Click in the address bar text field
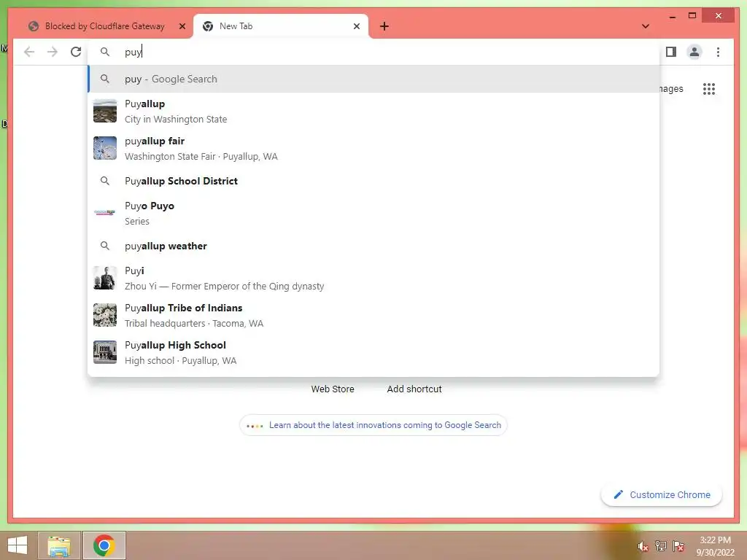The image size is (747, 560). click(x=373, y=52)
